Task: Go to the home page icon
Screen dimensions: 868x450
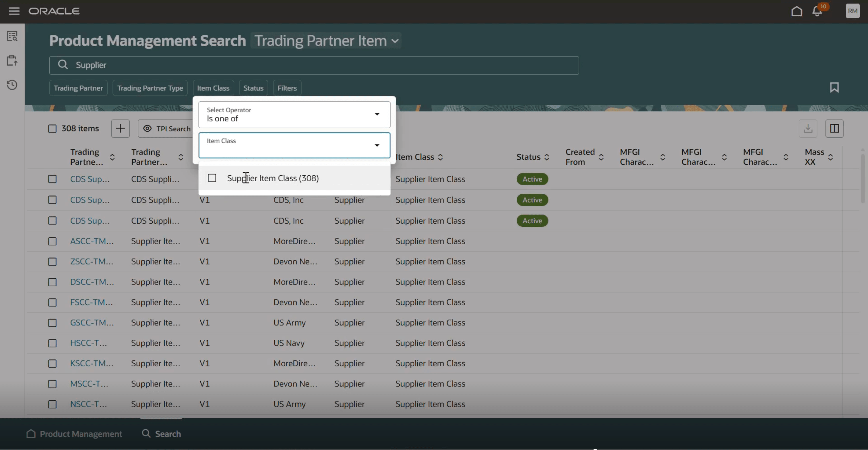Action: coord(797,11)
